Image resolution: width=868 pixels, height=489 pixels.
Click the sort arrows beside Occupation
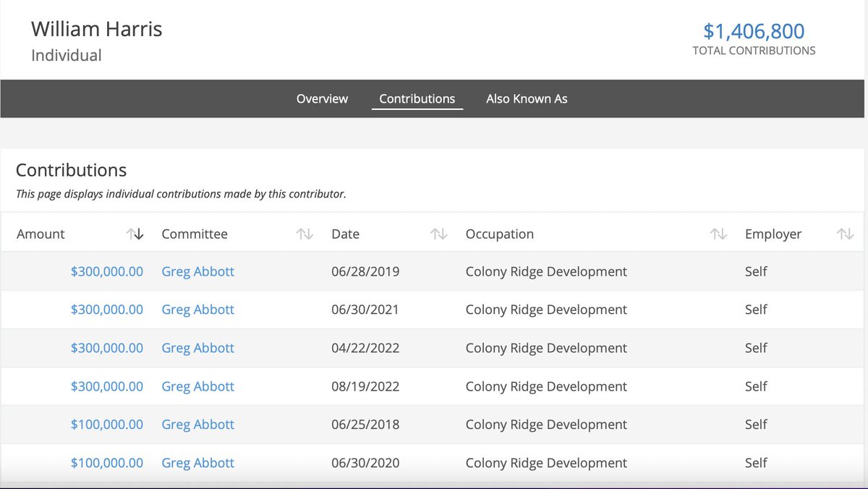pyautogui.click(x=718, y=234)
